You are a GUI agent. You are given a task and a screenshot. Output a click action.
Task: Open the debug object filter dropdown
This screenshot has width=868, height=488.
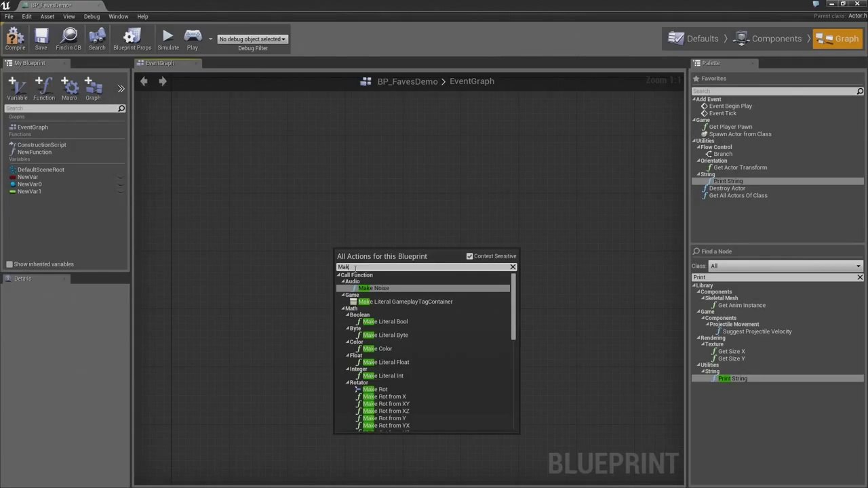point(252,39)
